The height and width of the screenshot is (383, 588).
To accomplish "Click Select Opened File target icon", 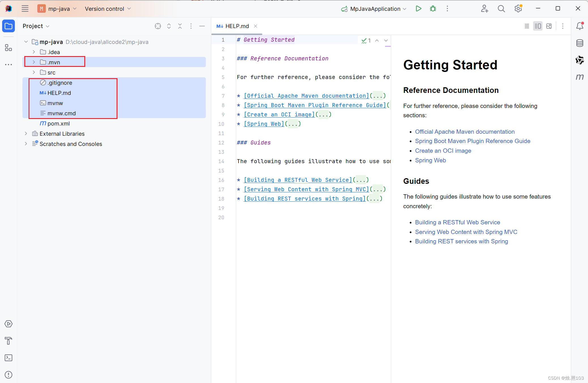I will 158,26.
